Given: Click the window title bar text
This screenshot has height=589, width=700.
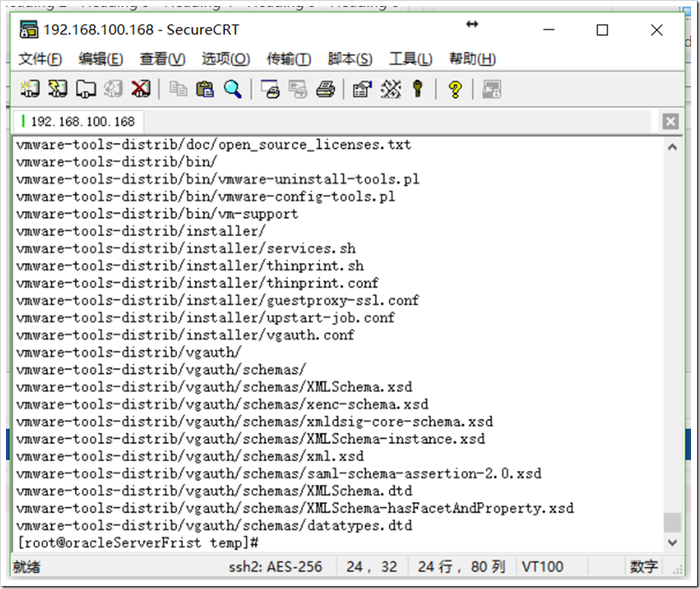Looking at the screenshot, I should pos(141,30).
